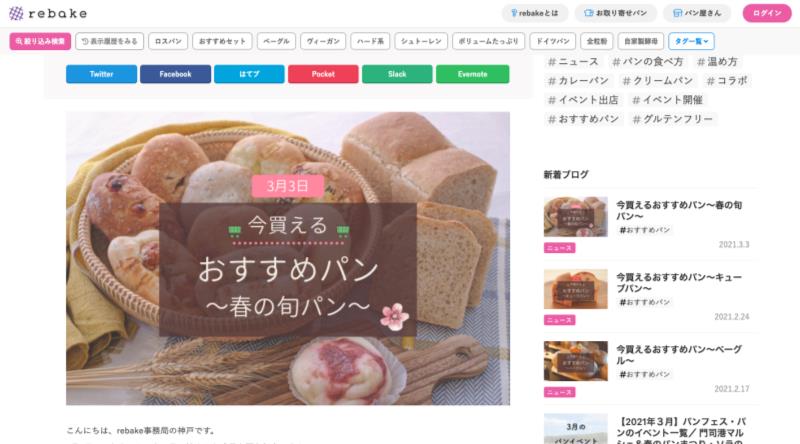
Task: Click the ログイン login button
Action: [767, 13]
